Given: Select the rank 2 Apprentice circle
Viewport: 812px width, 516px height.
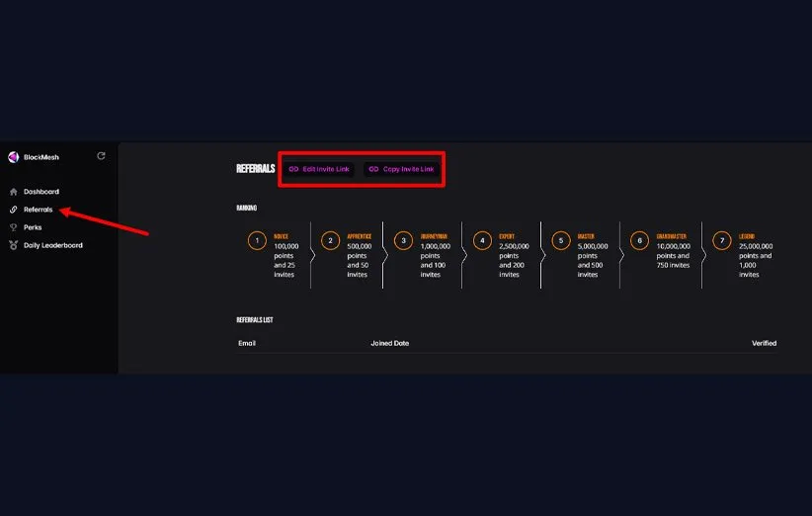Looking at the screenshot, I should [x=331, y=240].
